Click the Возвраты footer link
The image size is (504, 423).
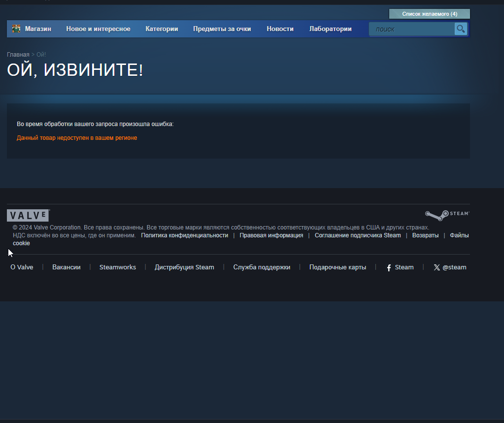coord(425,235)
